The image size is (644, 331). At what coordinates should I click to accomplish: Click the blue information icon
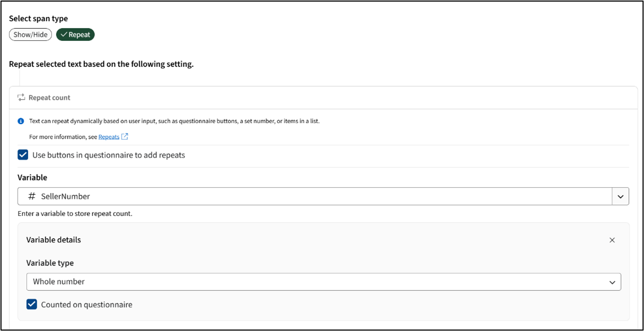[x=21, y=121]
